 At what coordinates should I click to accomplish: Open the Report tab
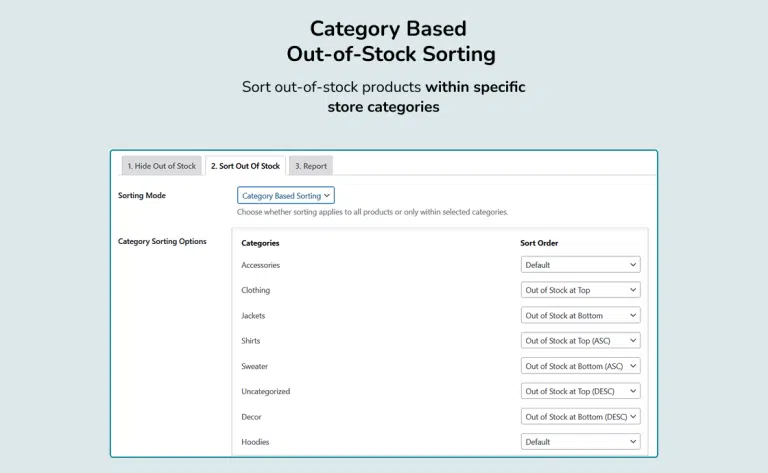pyautogui.click(x=310, y=166)
